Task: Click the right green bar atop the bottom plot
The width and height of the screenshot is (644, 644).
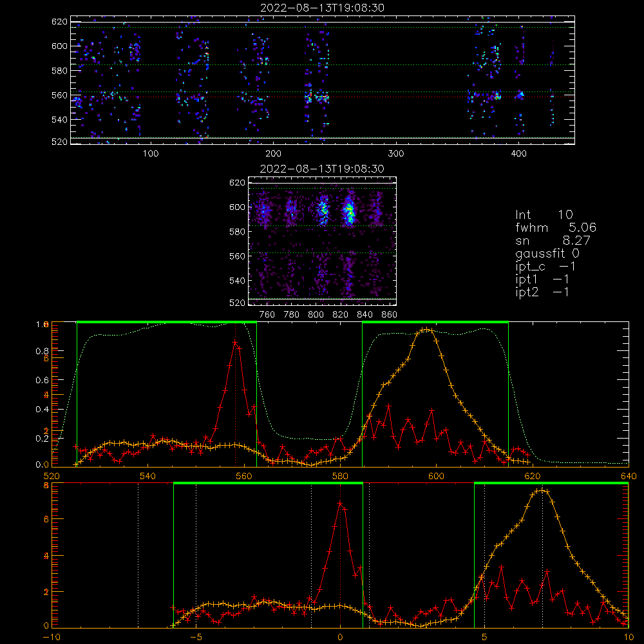Action: tap(552, 484)
